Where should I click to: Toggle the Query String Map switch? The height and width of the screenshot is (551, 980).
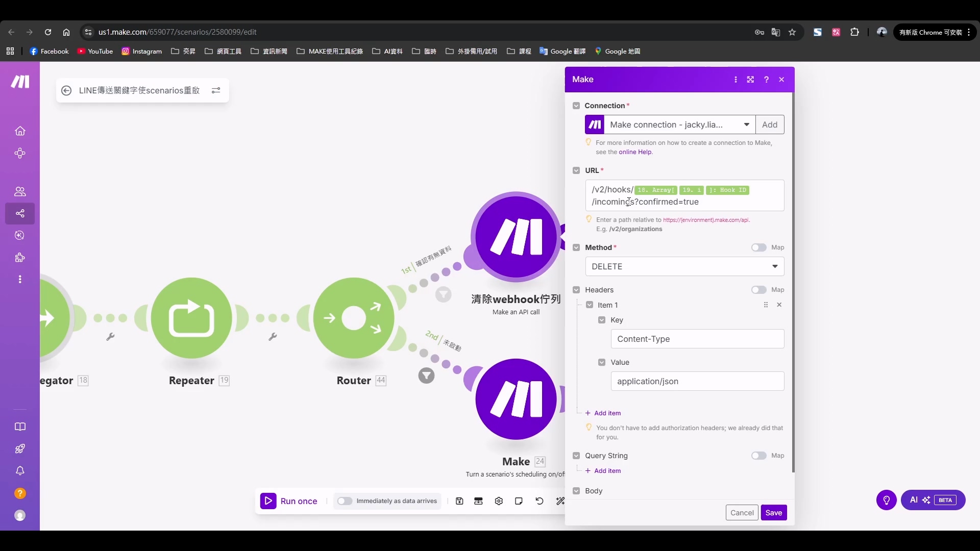[758, 456]
